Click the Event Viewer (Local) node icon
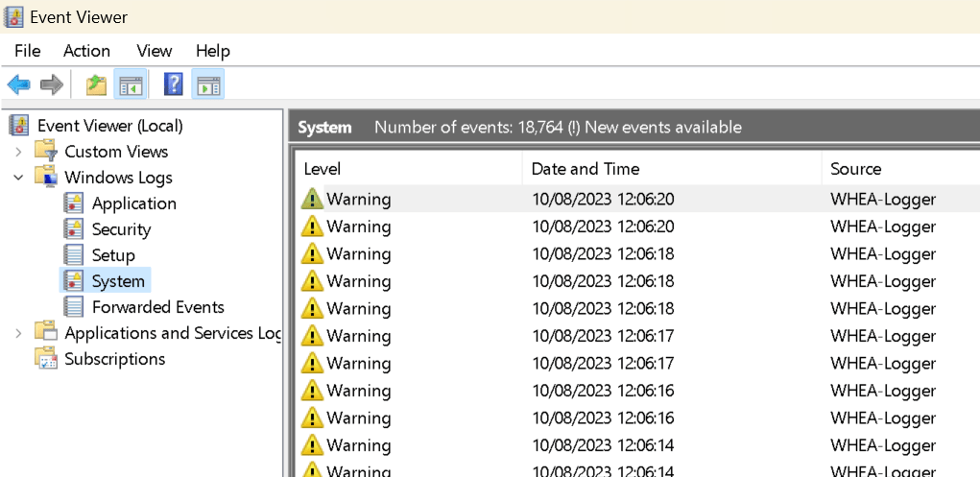The width and height of the screenshot is (980, 477). [x=19, y=126]
